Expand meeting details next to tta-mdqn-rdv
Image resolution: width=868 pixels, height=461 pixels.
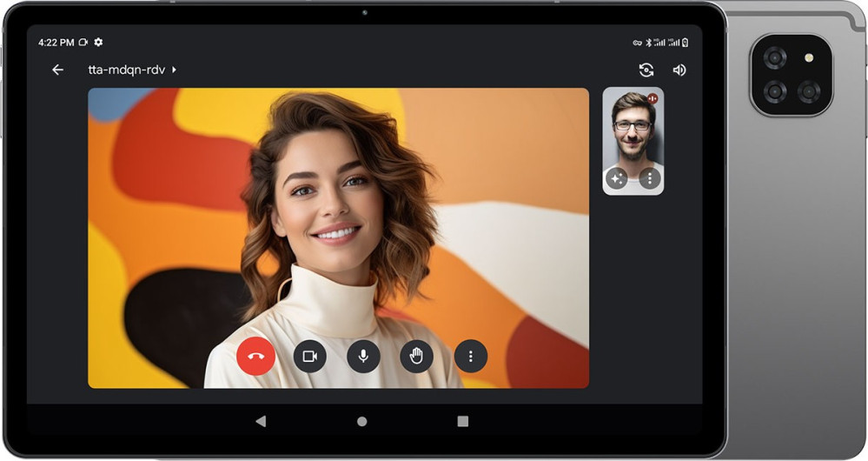point(174,70)
